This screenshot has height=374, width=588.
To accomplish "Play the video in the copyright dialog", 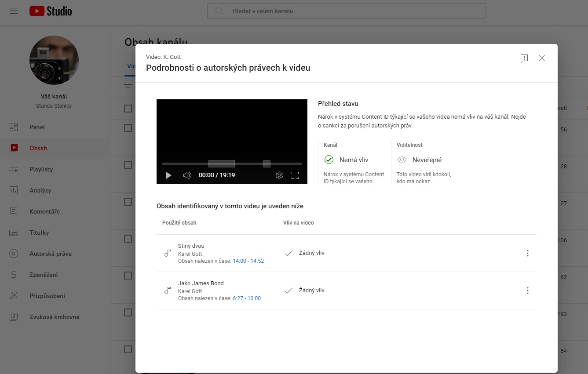I will tap(168, 175).
